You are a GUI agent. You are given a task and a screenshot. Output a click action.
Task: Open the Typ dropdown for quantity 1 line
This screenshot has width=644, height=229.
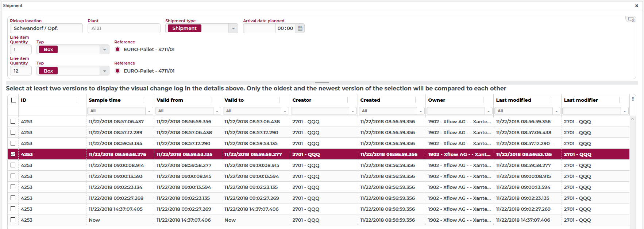[x=104, y=50]
